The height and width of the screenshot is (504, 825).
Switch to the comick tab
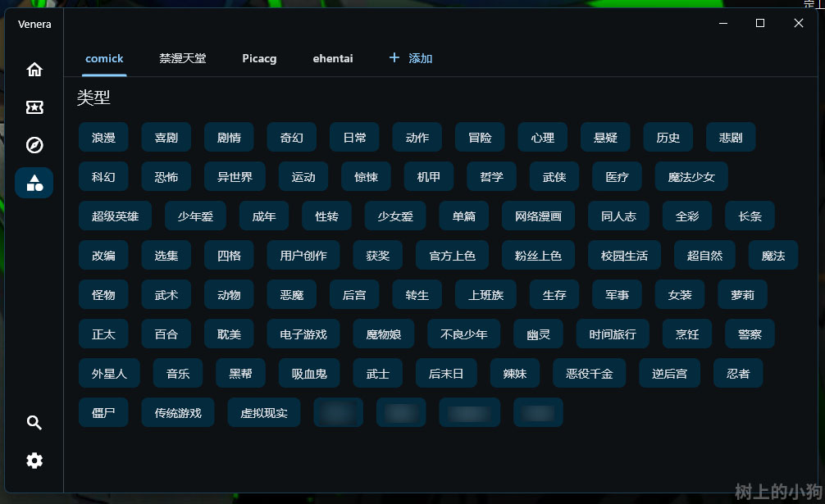coord(104,58)
